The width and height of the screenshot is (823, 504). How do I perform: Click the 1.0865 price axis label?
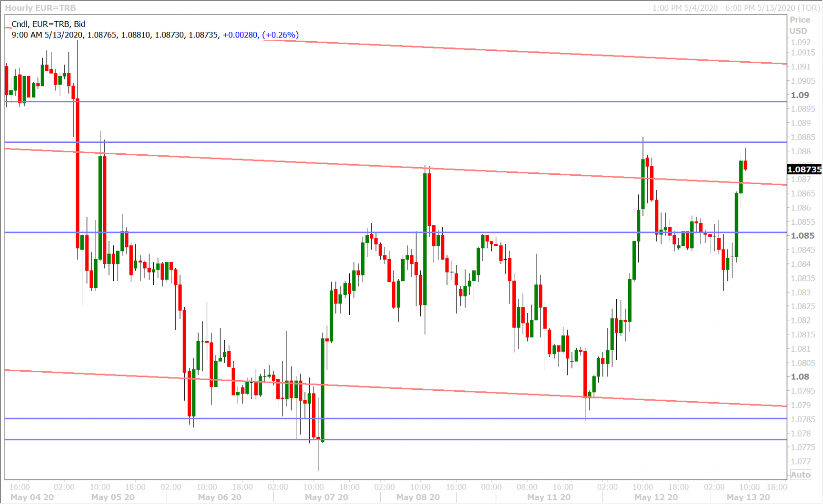tap(802, 193)
